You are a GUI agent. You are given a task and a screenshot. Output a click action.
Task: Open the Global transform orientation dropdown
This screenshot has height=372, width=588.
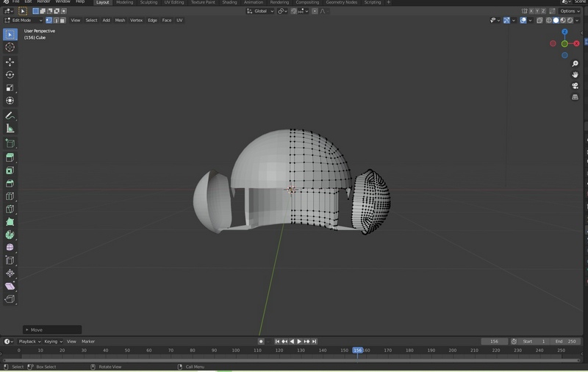(x=260, y=11)
